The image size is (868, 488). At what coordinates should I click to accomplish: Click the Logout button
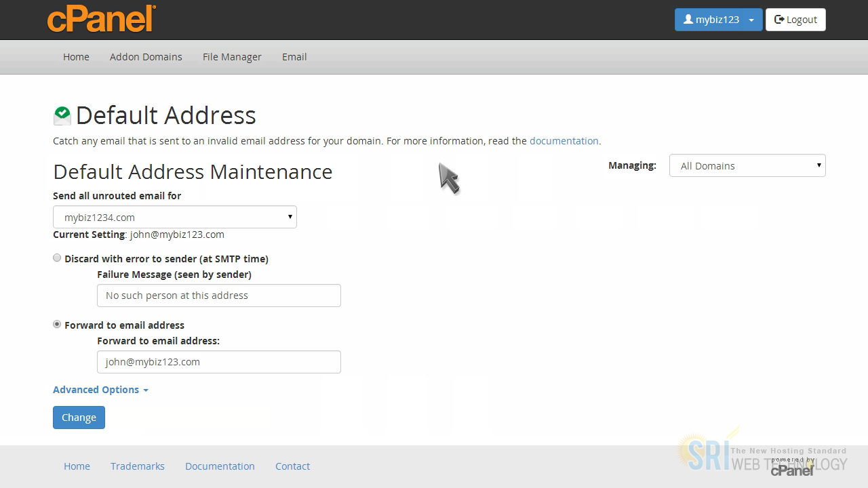tap(795, 20)
